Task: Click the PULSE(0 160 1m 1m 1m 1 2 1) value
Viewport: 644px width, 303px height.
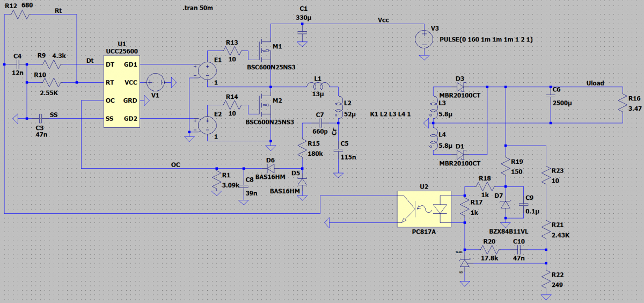Action: point(486,40)
